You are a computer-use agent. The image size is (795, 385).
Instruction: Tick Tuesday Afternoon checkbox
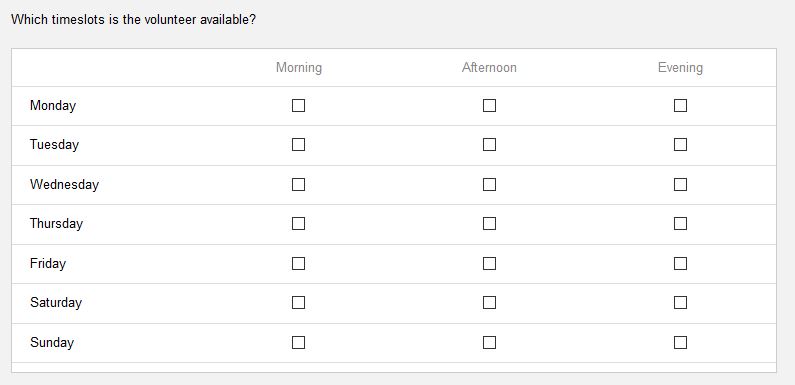point(489,145)
